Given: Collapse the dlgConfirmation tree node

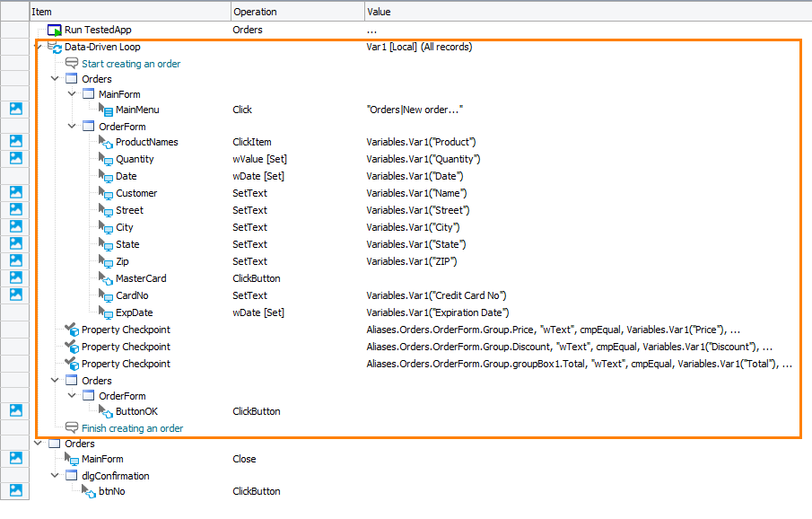Looking at the screenshot, I should point(55,476).
